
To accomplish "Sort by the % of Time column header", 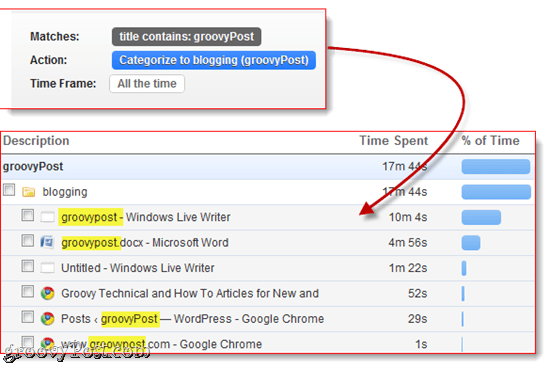I will pos(490,141).
